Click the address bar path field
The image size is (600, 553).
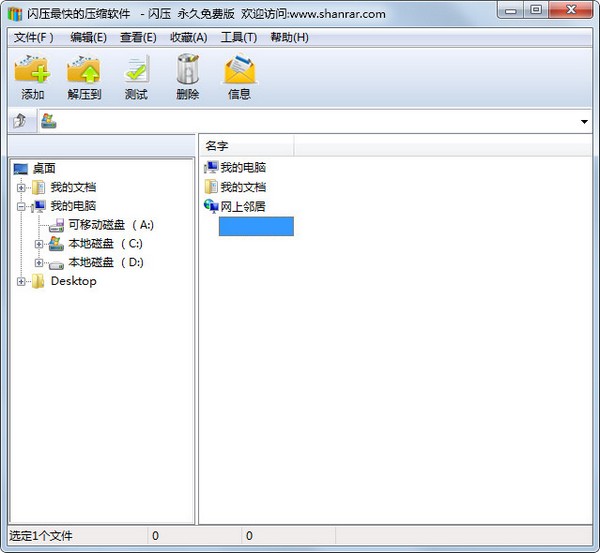click(314, 121)
